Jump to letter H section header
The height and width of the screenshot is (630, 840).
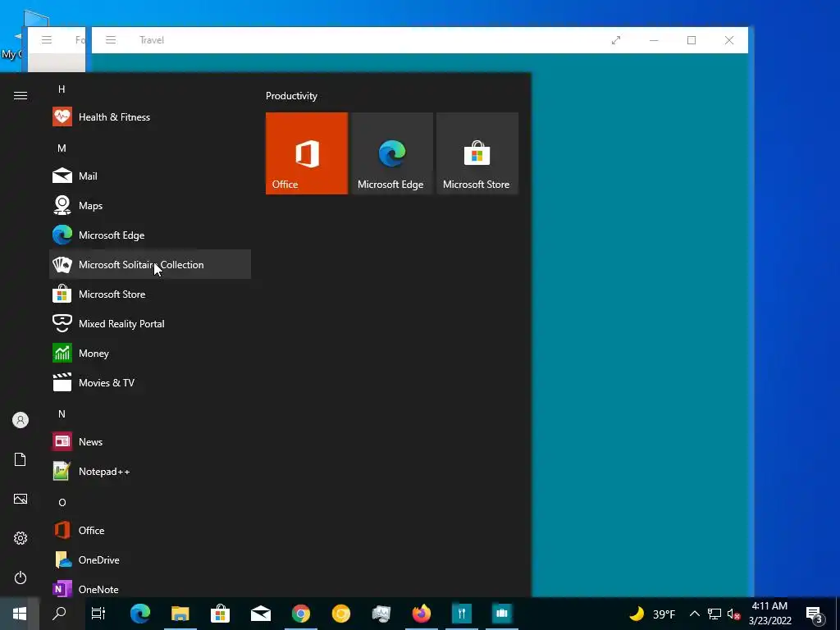[x=62, y=89]
